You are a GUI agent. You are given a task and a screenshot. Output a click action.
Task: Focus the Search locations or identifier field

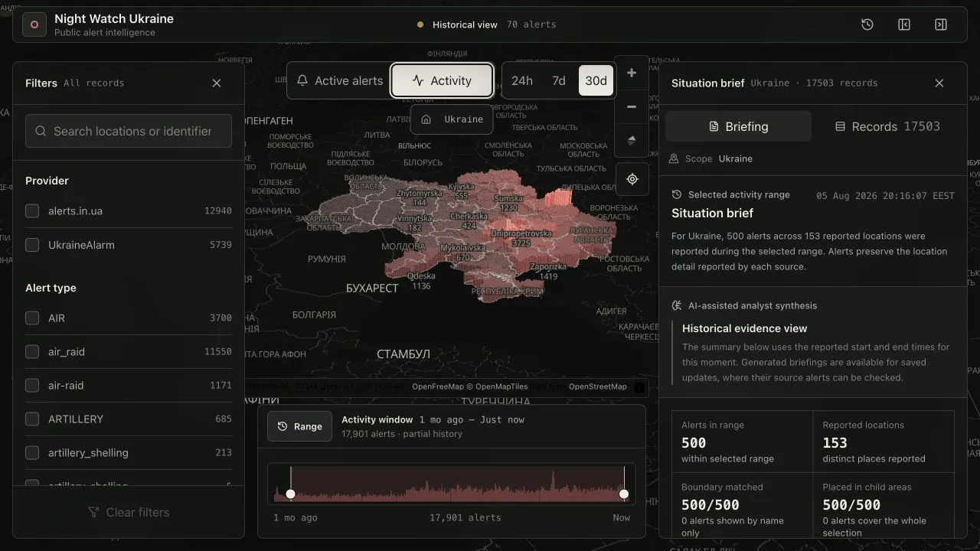(x=129, y=131)
